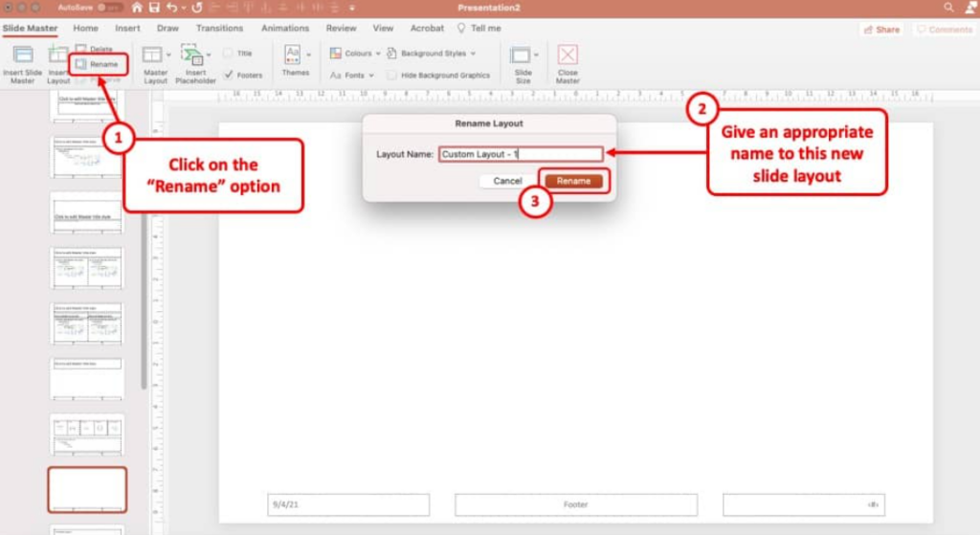Switch to the Transitions tab

pos(219,29)
